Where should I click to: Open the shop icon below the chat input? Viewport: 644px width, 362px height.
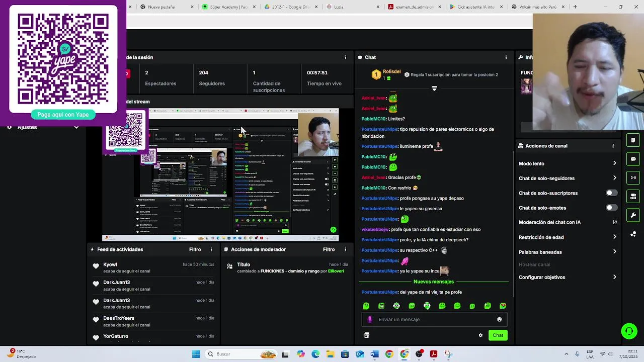tap(367, 335)
